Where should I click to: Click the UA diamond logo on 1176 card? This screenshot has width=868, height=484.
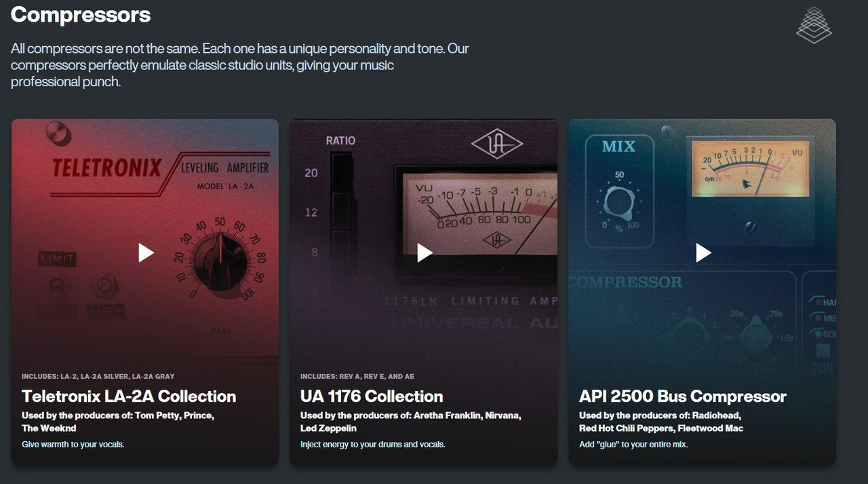tap(497, 143)
